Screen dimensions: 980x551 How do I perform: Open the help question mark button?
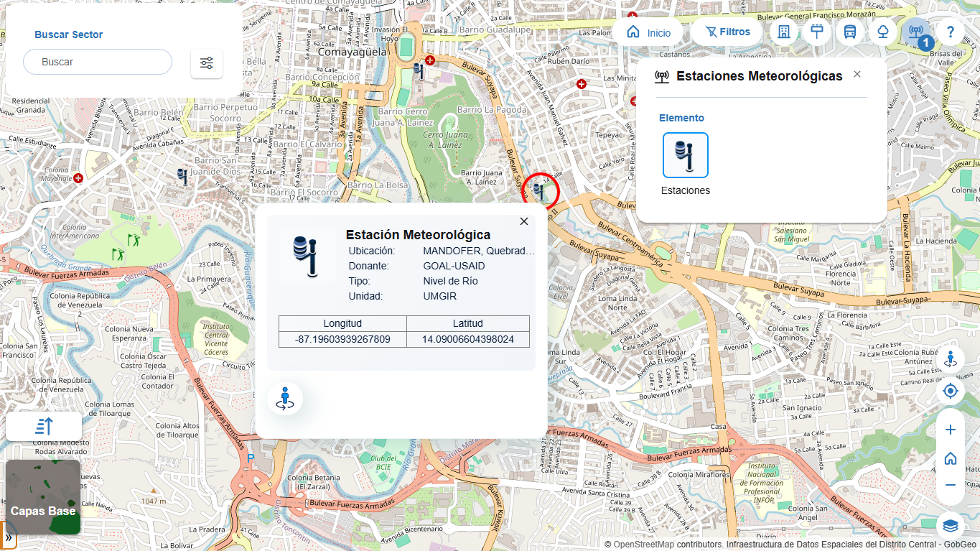pyautogui.click(x=950, y=32)
